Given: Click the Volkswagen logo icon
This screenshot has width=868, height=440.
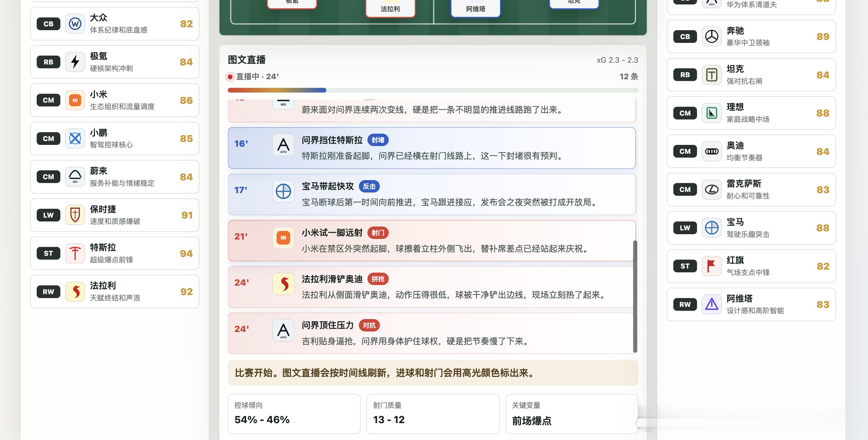Looking at the screenshot, I should point(75,24).
